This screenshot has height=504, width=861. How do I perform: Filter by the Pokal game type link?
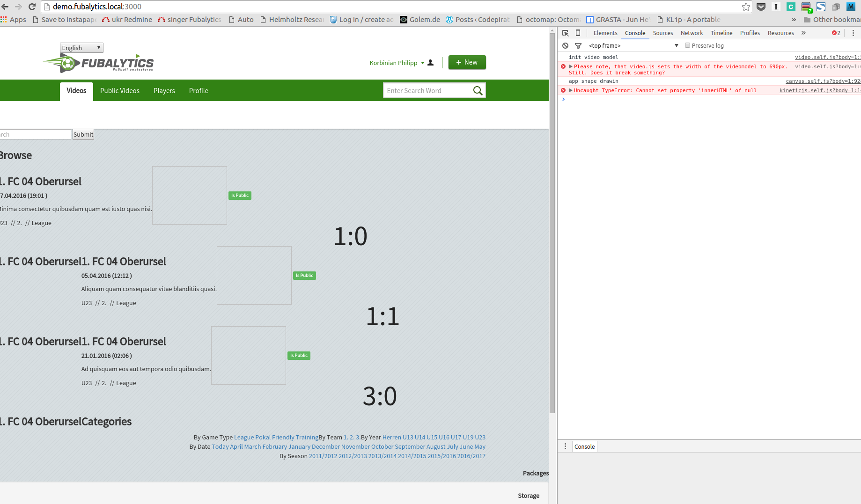[x=263, y=437]
